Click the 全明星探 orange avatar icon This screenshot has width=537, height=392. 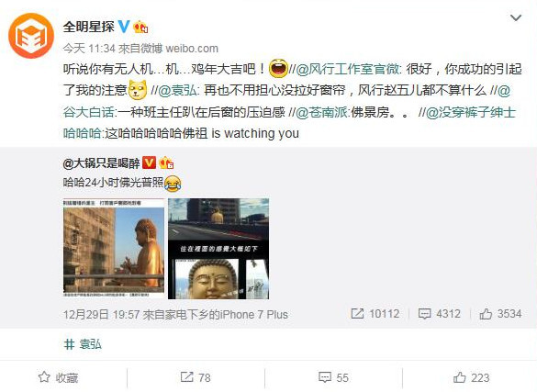(31, 36)
